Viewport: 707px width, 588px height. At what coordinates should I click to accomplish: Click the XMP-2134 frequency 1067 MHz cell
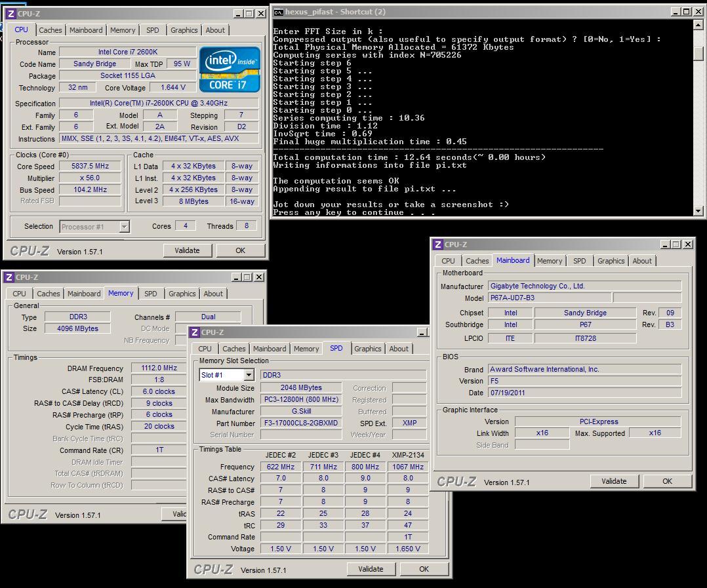tap(408, 467)
